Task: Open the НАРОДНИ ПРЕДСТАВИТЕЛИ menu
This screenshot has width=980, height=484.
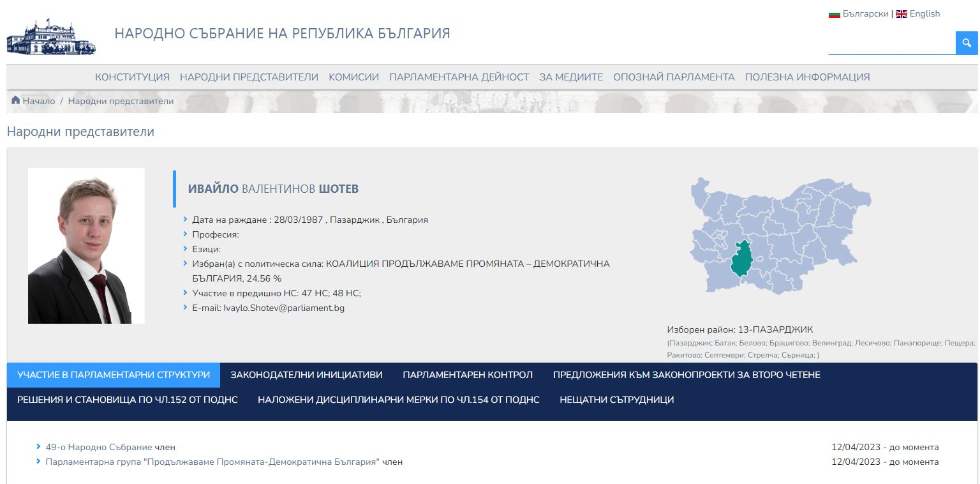Action: click(249, 77)
